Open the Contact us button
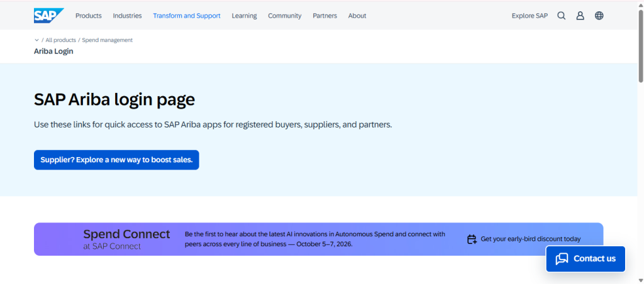This screenshot has height=284, width=644. (586, 259)
